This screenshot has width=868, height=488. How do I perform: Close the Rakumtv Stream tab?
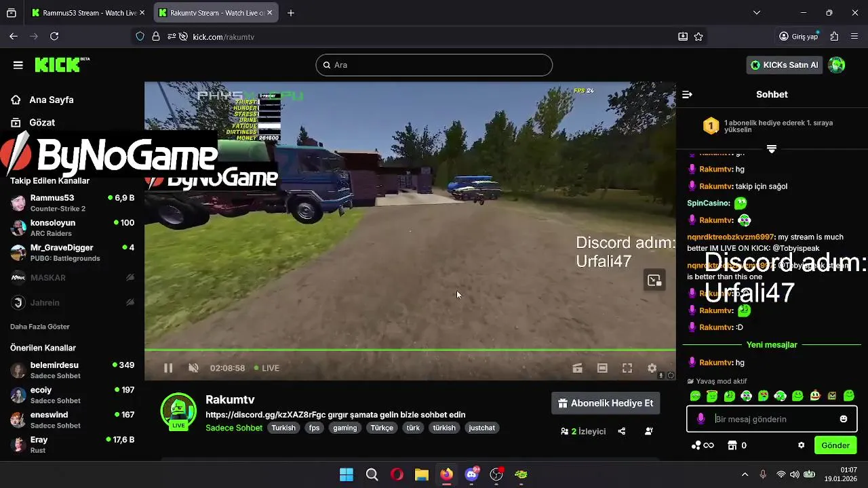(x=269, y=13)
